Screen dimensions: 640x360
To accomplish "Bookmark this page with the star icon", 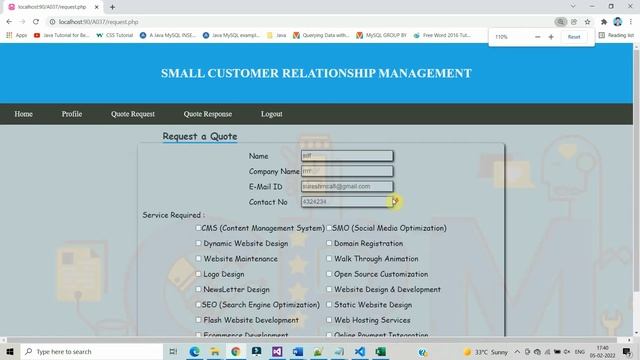I will click(x=587, y=22).
